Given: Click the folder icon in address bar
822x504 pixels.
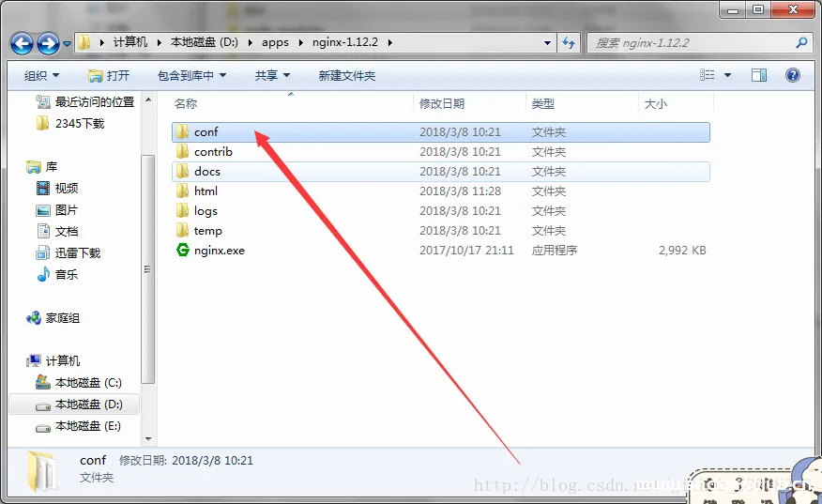Looking at the screenshot, I should 84,42.
